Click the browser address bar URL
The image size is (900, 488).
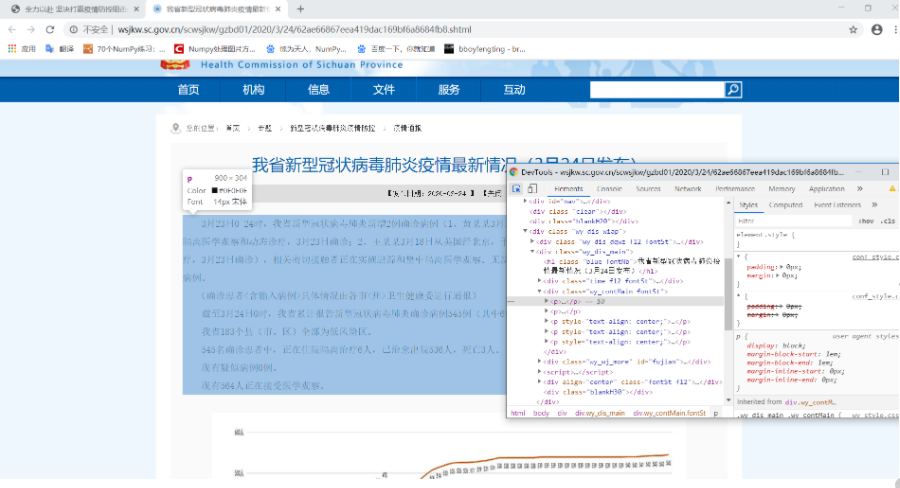click(x=294, y=29)
